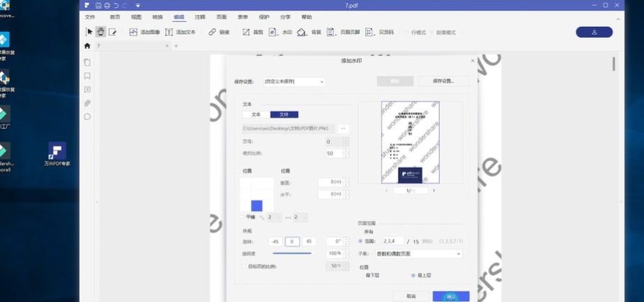The image size is (644, 302).
Task: Open the bookmarks sidebar panel
Action: pyautogui.click(x=87, y=76)
